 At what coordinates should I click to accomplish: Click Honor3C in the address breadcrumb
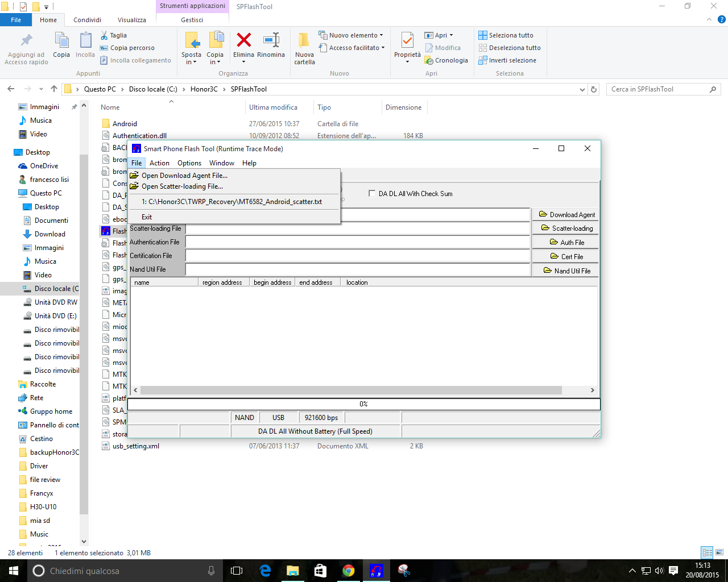point(204,89)
